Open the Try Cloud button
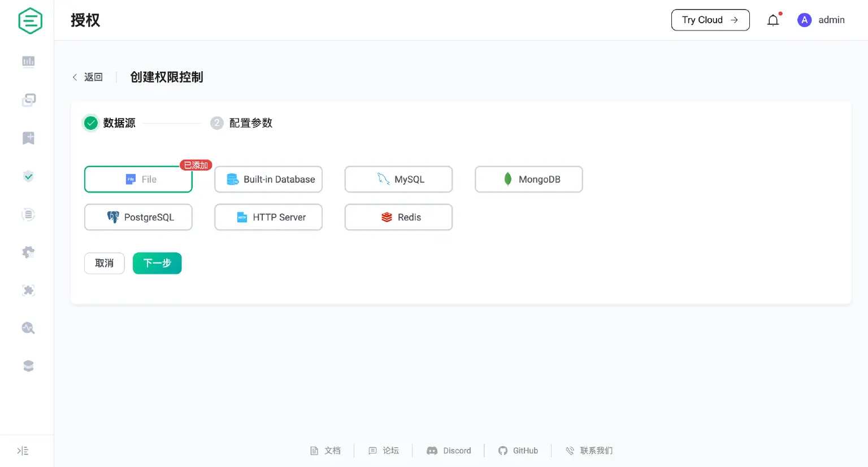The width and height of the screenshot is (868, 467). pyautogui.click(x=710, y=20)
